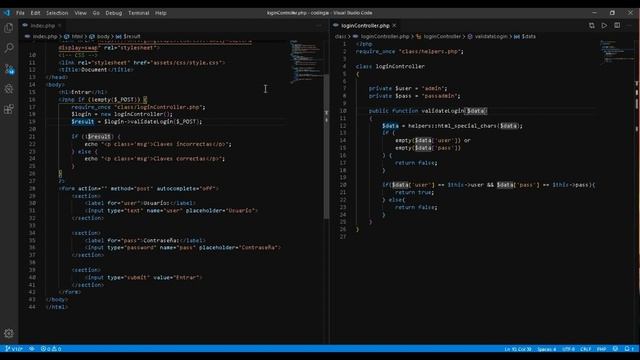Screen dimensions: 640x360
Task: Click 'validateLogin' function name in right editor
Action: click(x=442, y=111)
